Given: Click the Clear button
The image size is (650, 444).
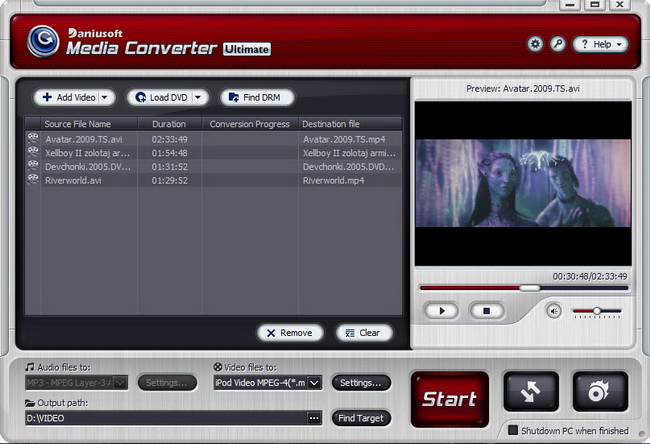Looking at the screenshot, I should [x=364, y=333].
